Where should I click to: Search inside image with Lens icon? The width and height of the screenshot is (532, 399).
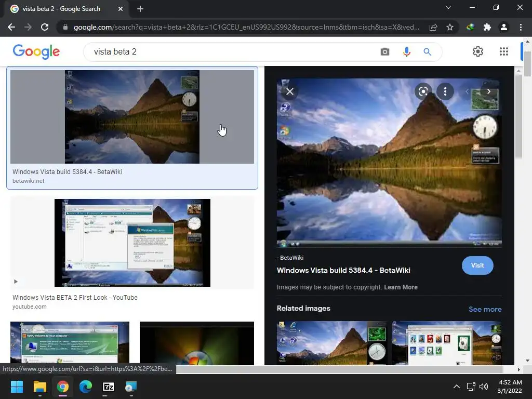pos(423,91)
